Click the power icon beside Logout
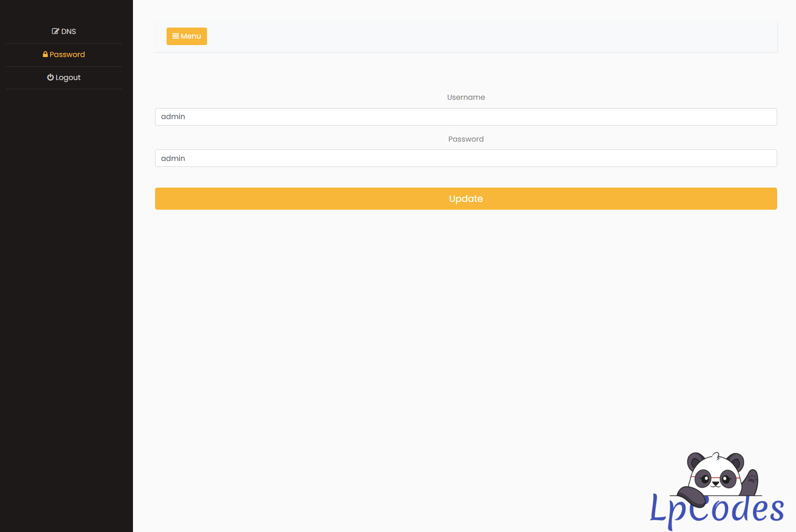The height and width of the screenshot is (532, 796). [50, 77]
